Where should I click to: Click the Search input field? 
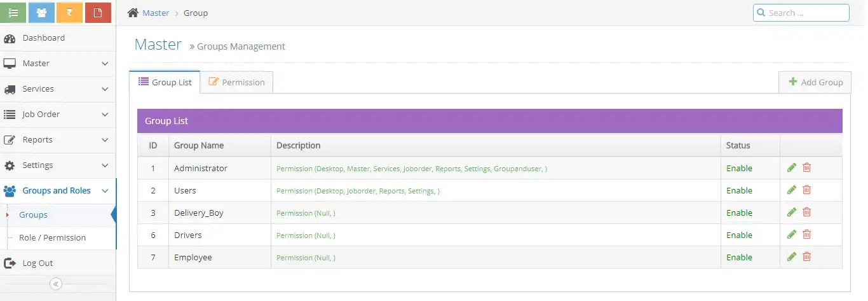(x=806, y=13)
